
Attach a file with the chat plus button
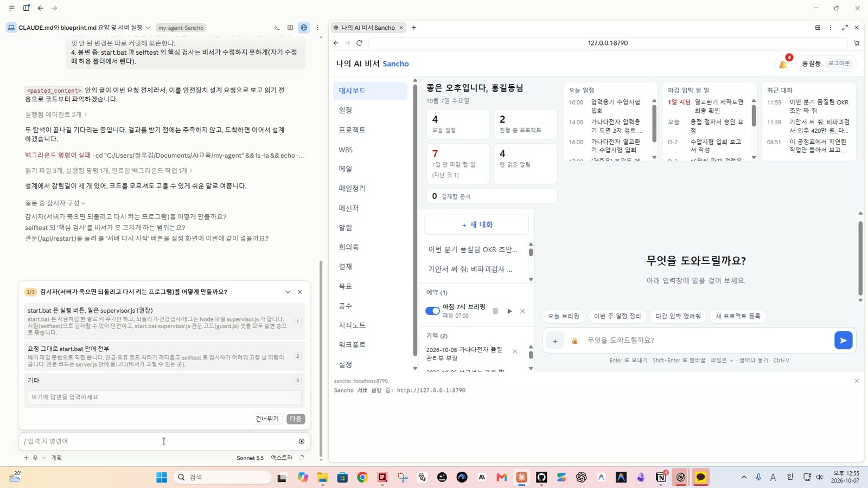(555, 341)
